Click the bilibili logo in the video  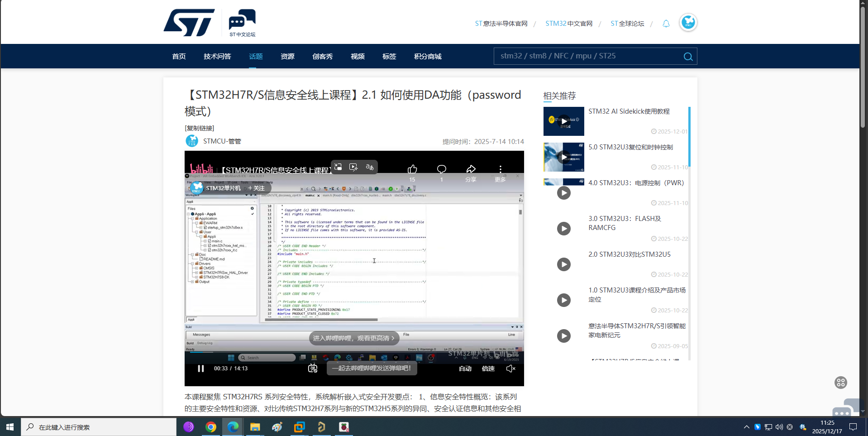point(201,170)
